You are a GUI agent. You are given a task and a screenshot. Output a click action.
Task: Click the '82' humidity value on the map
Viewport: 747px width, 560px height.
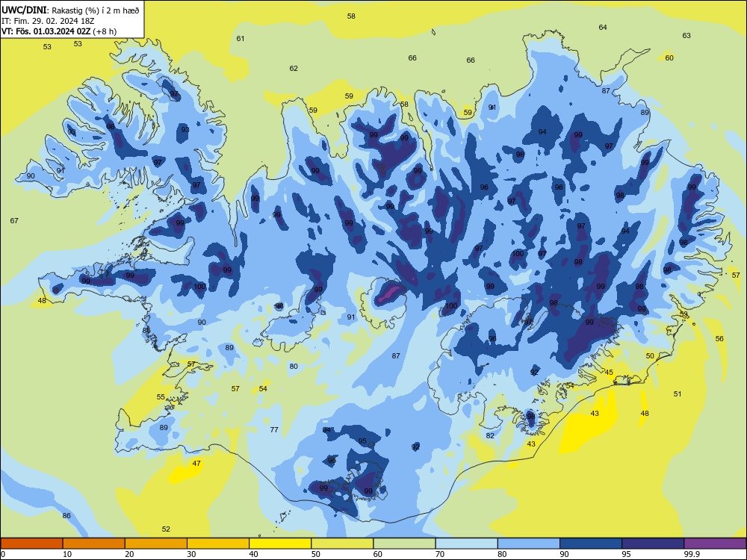490,436
